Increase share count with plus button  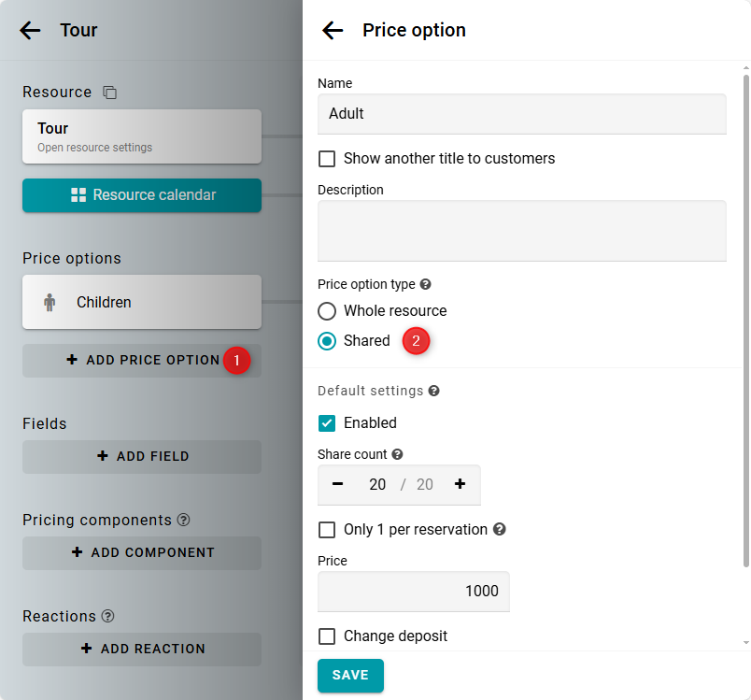(x=460, y=484)
